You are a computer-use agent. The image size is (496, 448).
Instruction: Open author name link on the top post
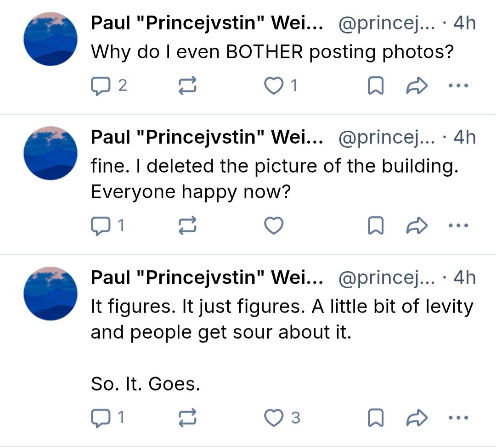(x=206, y=23)
